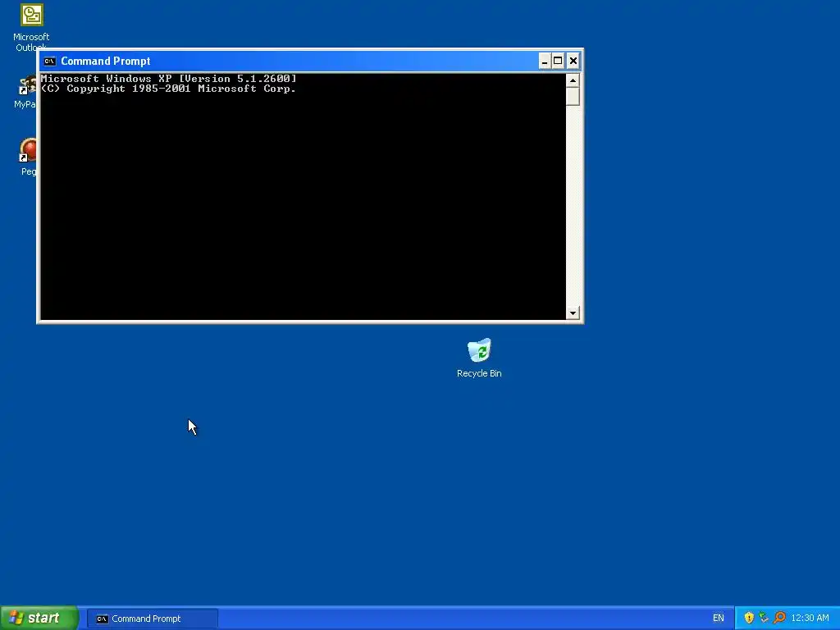Click the network connection tray icon
Viewport: 840px width, 630px height.
point(764,618)
